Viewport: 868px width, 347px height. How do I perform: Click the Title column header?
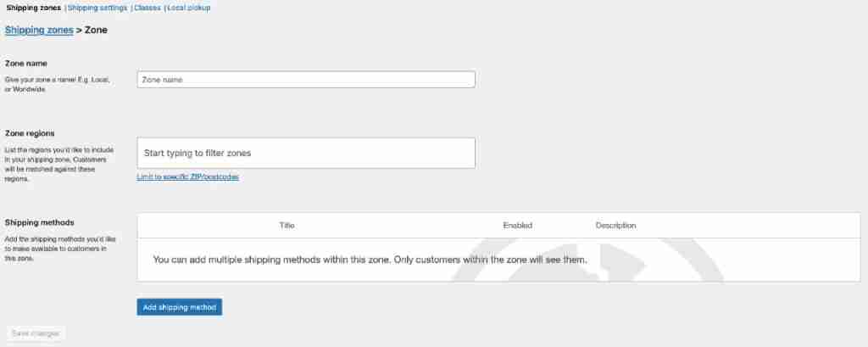coord(287,225)
